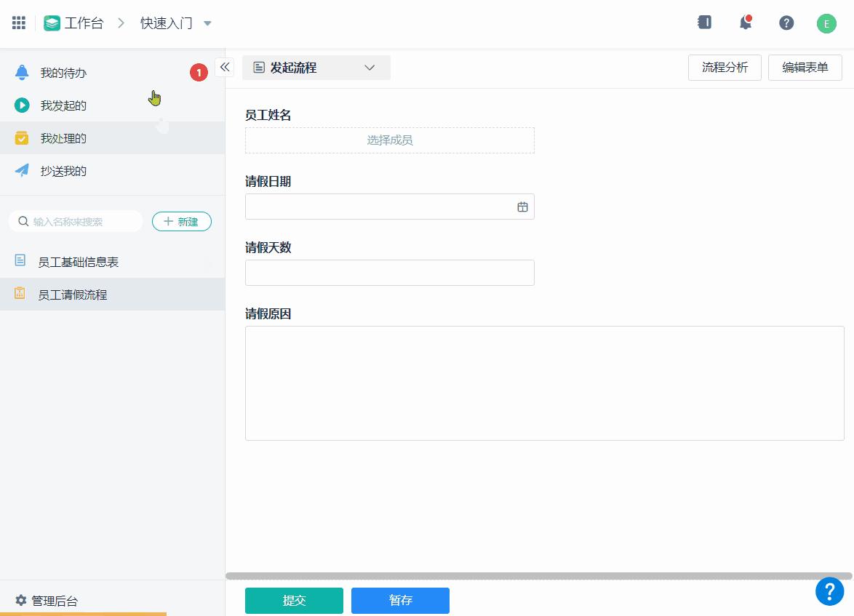
Task: Select the 员工请假流程 workflow icon
Action: pyautogui.click(x=20, y=294)
